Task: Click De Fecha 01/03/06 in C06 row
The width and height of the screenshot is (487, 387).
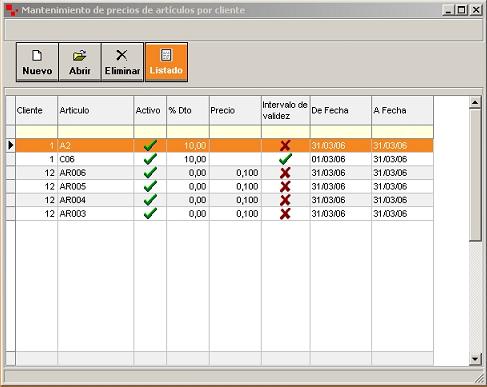Action: [x=341, y=159]
